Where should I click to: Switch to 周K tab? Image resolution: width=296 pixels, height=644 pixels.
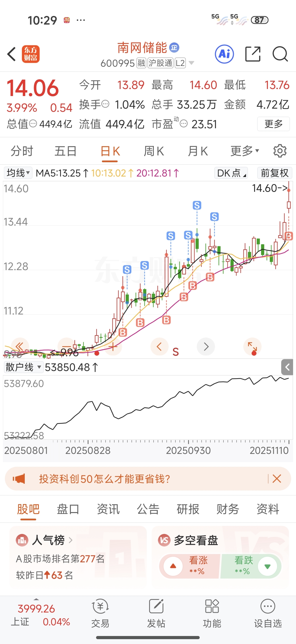[154, 151]
